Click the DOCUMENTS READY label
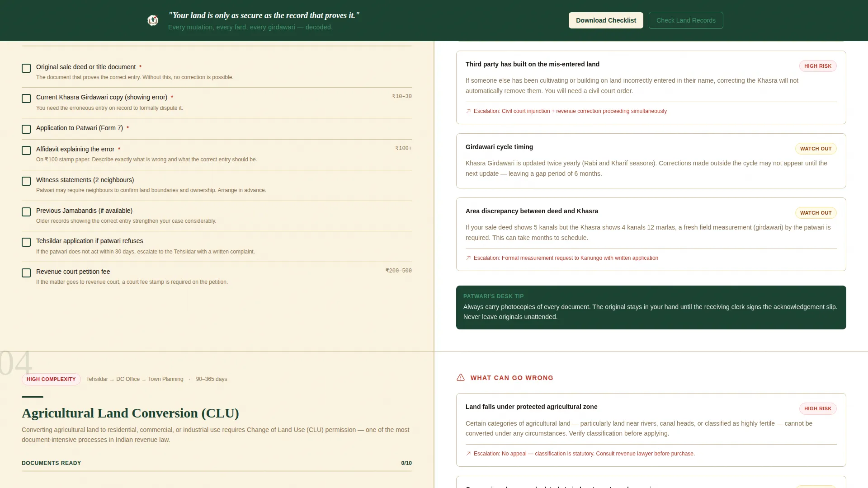Image resolution: width=868 pixels, height=488 pixels. (x=51, y=463)
